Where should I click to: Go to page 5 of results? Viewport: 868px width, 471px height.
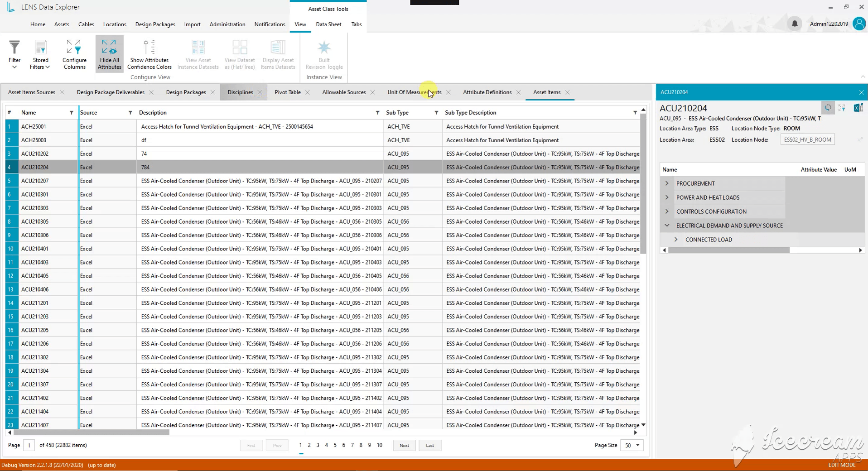click(335, 445)
